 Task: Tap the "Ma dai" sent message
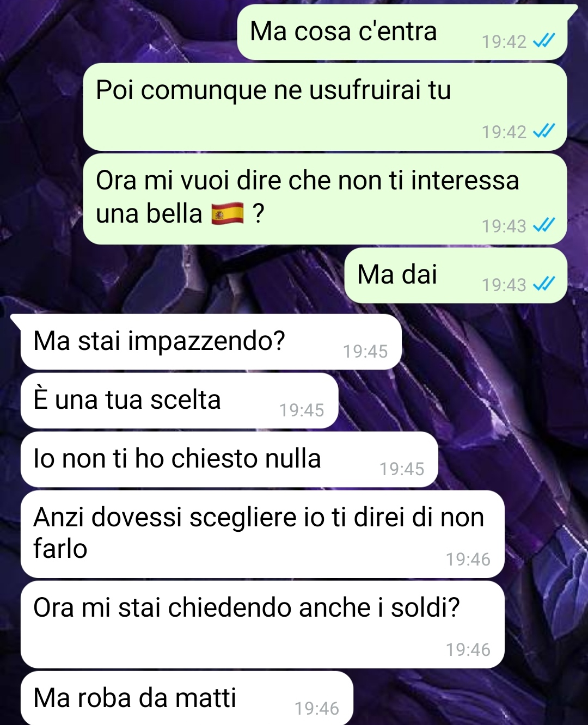coord(456,275)
